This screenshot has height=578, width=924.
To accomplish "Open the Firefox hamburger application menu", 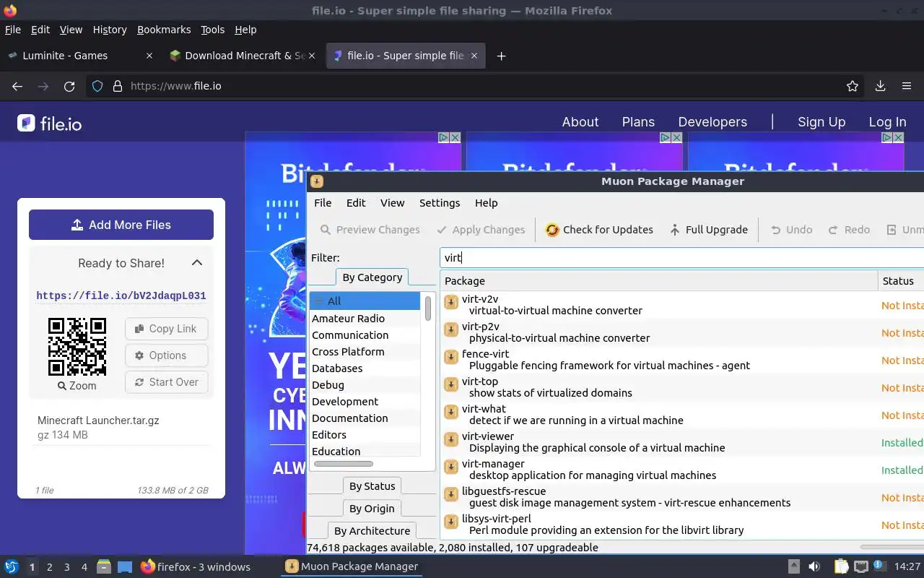I will [907, 86].
